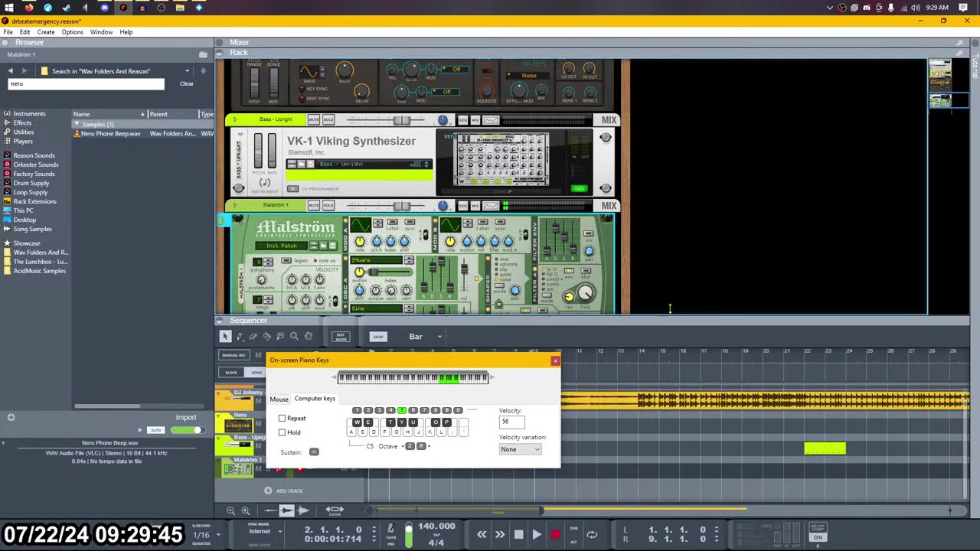Image resolution: width=980 pixels, height=551 pixels.
Task: Select the arrow Selection tool in Sequencer
Action: coord(225,337)
